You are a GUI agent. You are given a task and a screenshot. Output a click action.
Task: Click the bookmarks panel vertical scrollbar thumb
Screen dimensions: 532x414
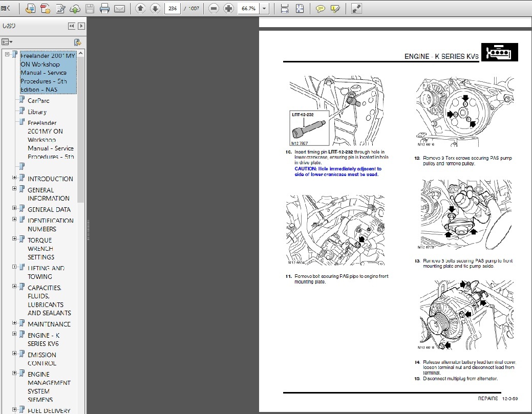click(x=81, y=130)
